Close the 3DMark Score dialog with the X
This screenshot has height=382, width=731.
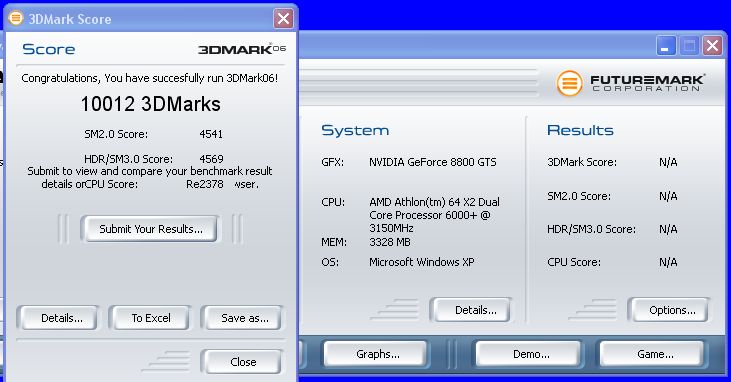(283, 19)
